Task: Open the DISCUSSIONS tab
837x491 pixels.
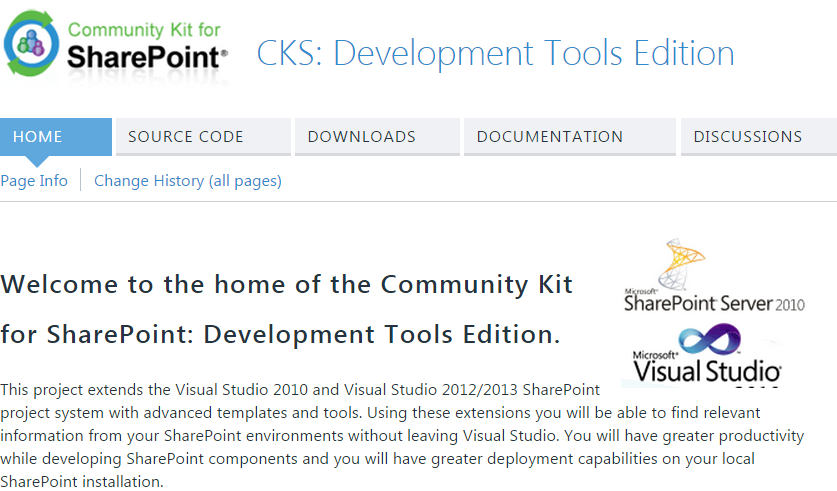Action: pyautogui.click(x=759, y=137)
